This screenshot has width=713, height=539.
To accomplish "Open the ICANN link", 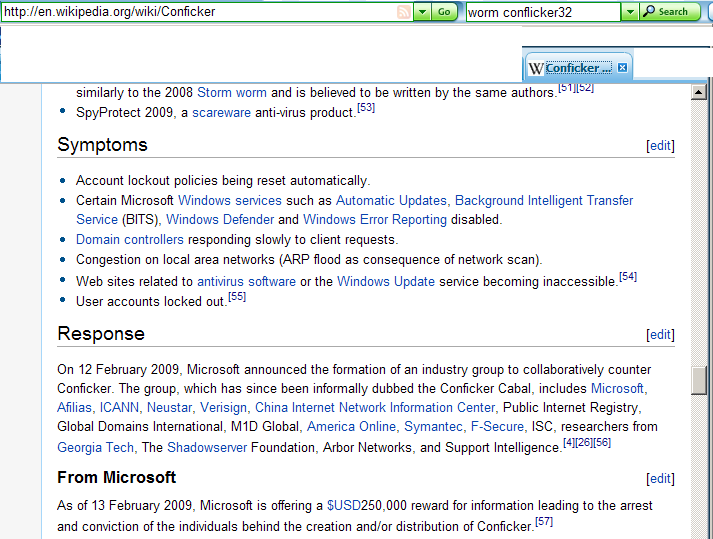I will [x=119, y=408].
